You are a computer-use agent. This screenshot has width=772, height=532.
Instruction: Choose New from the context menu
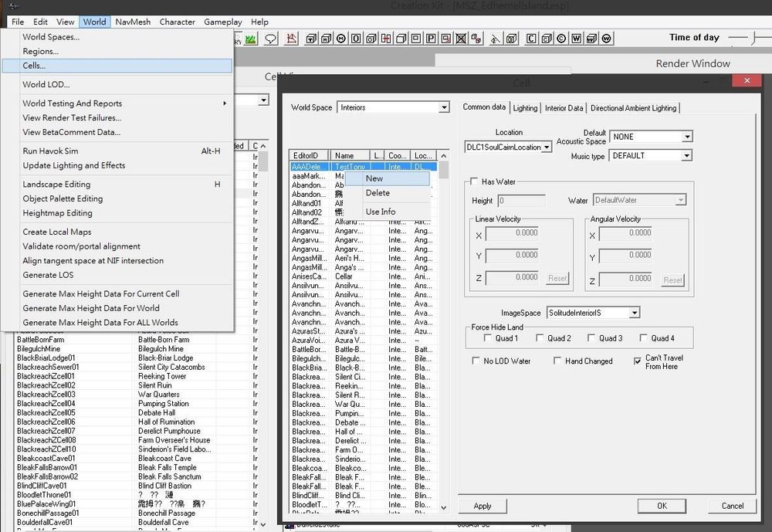374,178
